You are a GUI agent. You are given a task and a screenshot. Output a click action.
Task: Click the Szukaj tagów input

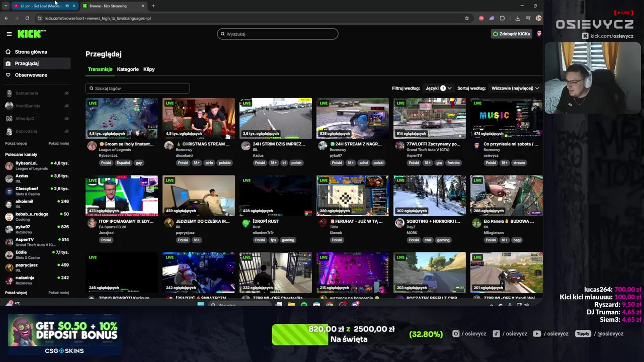(x=137, y=88)
